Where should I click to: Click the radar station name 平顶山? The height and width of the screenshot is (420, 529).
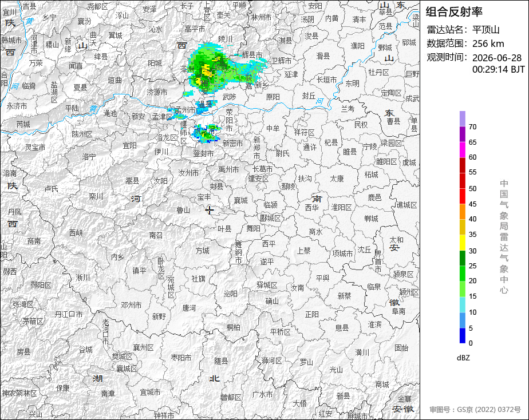coord(486,30)
